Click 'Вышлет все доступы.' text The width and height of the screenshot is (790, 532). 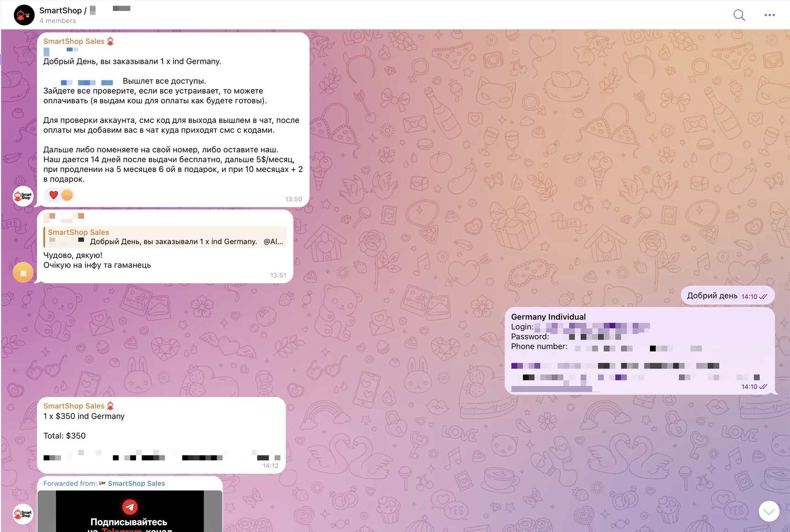164,81
